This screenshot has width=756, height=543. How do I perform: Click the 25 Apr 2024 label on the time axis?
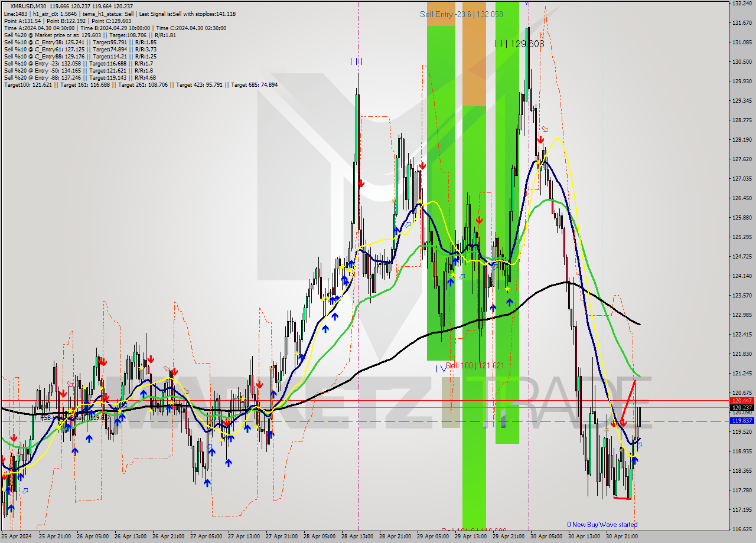(x=17, y=537)
